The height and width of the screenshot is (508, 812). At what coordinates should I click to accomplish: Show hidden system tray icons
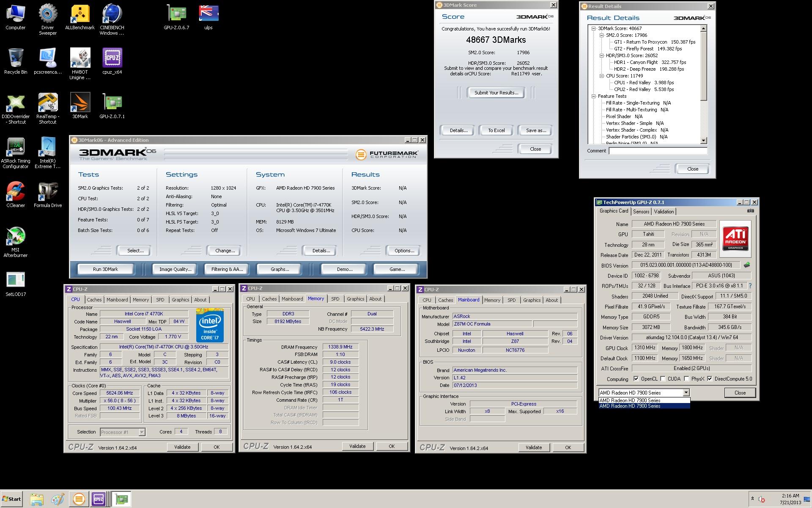(x=752, y=499)
